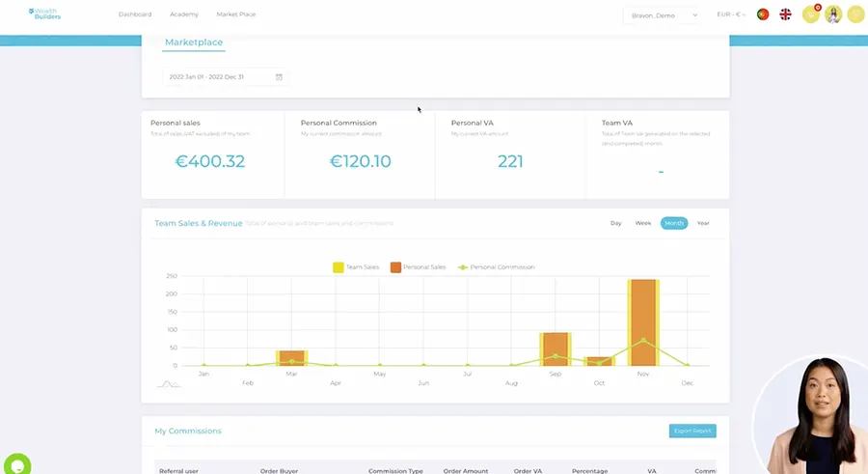Open the calendar icon in date range field

(x=279, y=77)
